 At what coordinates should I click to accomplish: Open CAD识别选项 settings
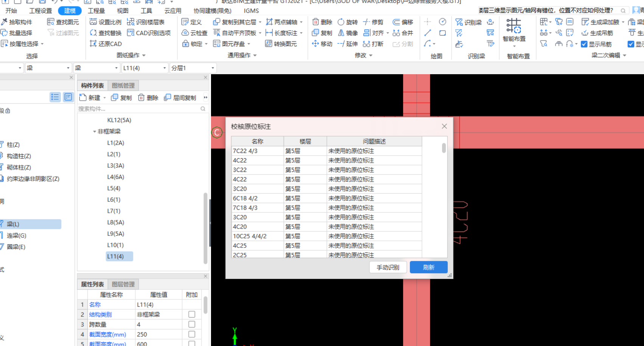coord(149,33)
